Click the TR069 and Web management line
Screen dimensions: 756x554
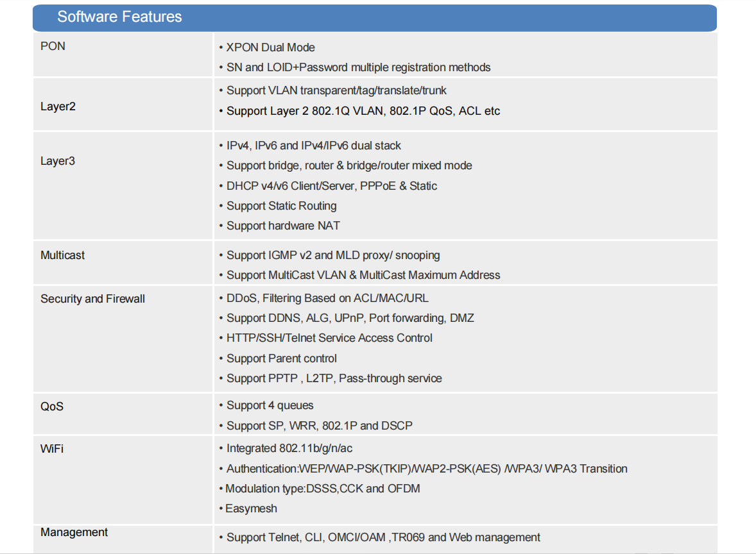pos(380,537)
